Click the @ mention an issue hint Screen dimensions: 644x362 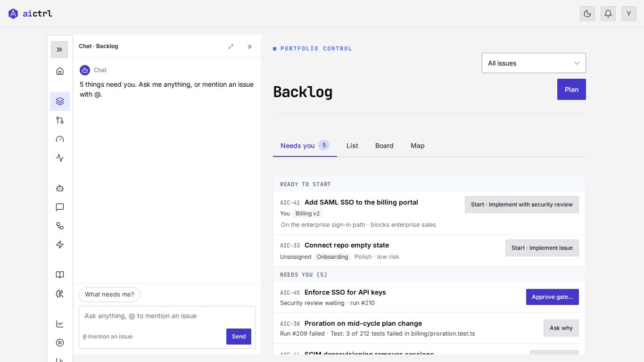[x=107, y=337]
